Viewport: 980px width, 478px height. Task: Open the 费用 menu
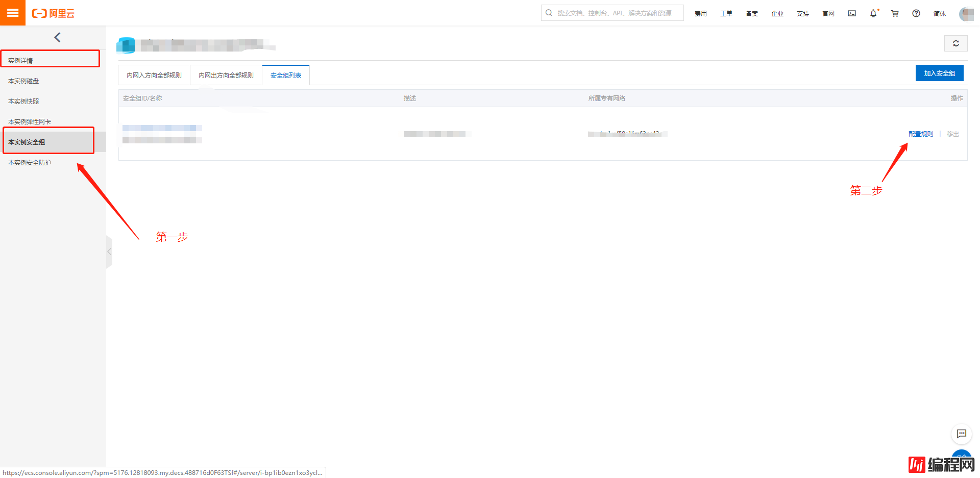click(x=700, y=13)
